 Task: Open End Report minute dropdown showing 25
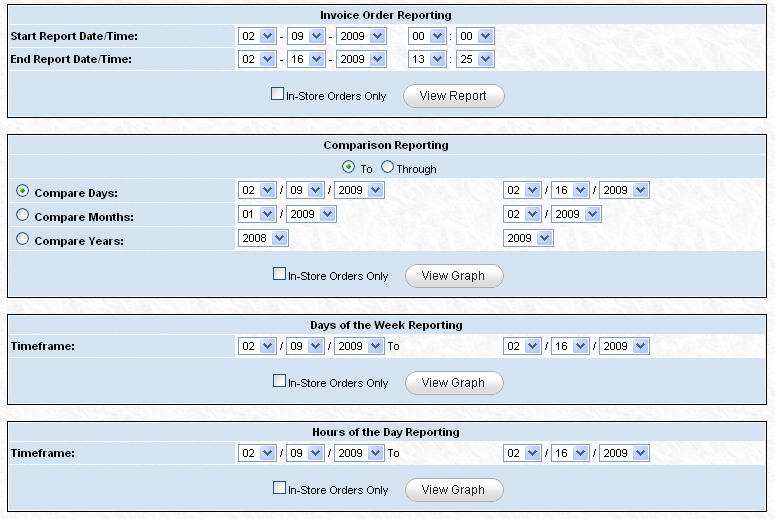coord(475,59)
